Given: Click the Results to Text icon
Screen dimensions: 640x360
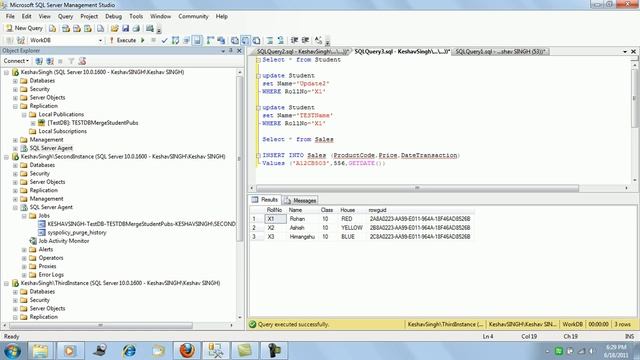Looking at the screenshot, I should (x=235, y=40).
